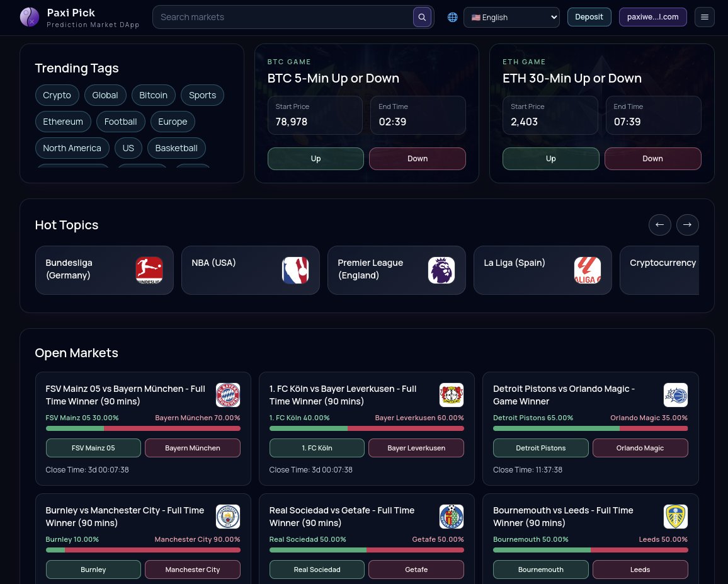Screen dimensions: 728x584
Task: Click the globe language icon
Action: pos(452,17)
